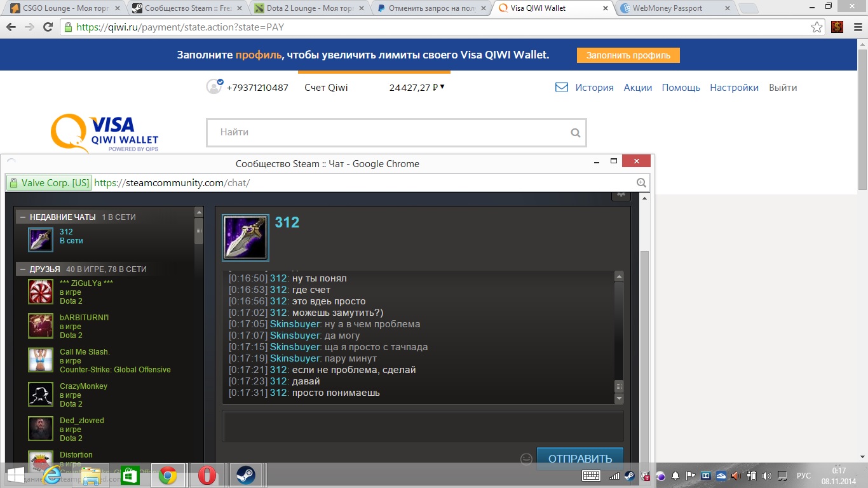
Task: Collapse the ДРУЗЬЯ friends section
Action: pyautogui.click(x=23, y=269)
